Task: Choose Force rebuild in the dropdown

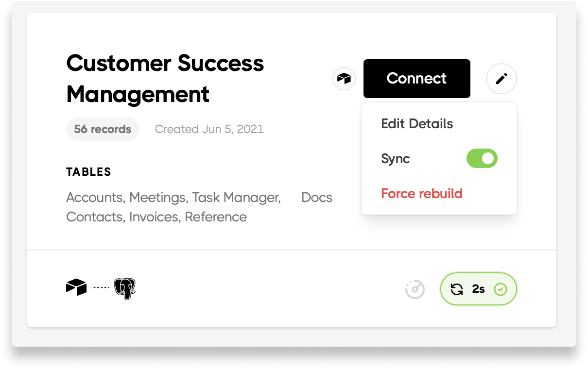Action: tap(422, 194)
